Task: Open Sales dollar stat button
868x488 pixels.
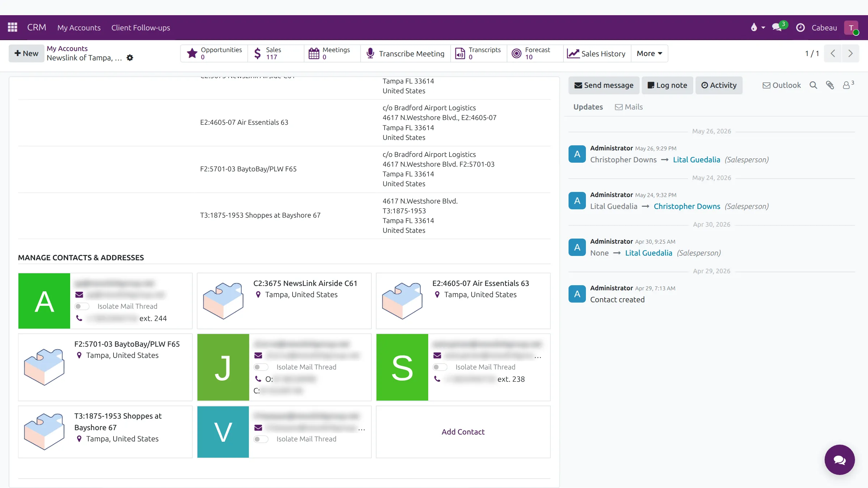Action: pos(276,53)
